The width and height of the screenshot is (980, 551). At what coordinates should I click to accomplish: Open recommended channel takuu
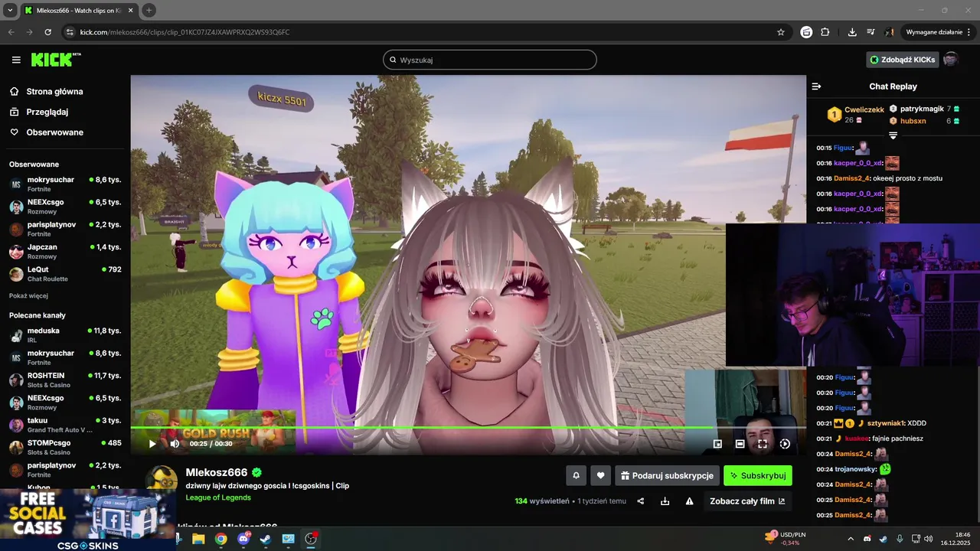(x=65, y=425)
